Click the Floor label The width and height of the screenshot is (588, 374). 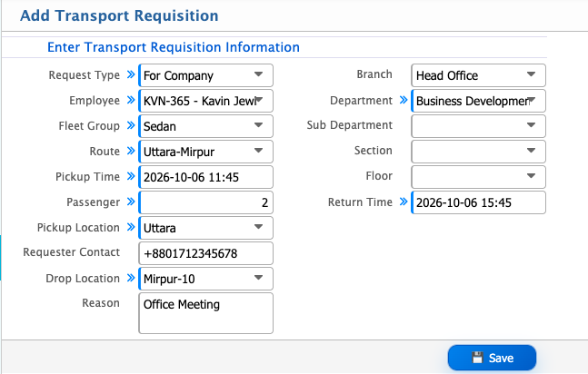point(379,176)
